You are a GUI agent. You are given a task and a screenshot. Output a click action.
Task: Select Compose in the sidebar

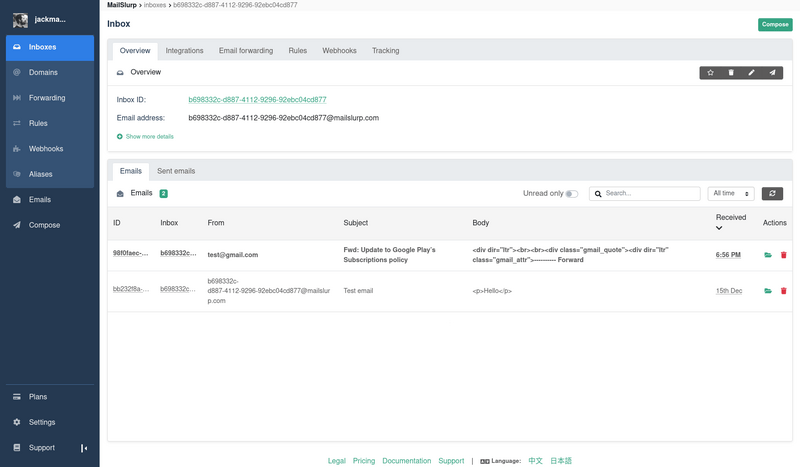50,225
